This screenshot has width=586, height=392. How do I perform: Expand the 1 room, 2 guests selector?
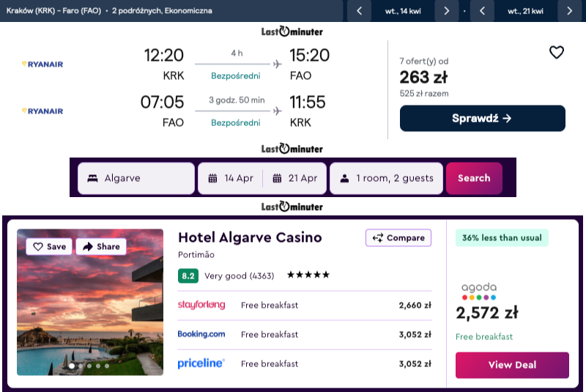386,178
